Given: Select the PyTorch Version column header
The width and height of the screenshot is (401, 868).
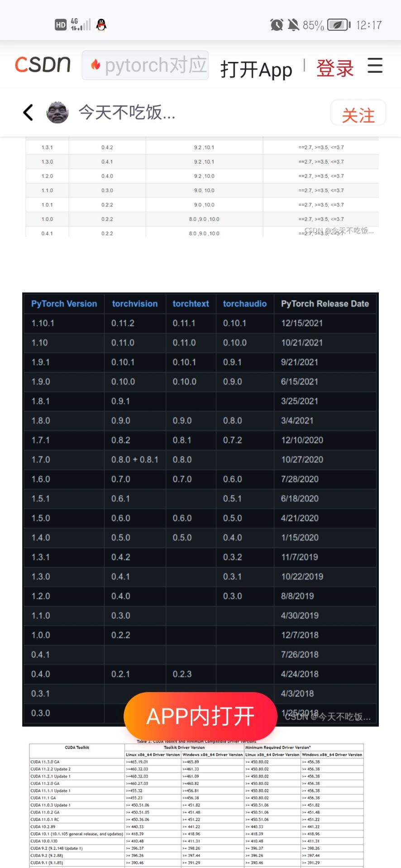Looking at the screenshot, I should 64,304.
